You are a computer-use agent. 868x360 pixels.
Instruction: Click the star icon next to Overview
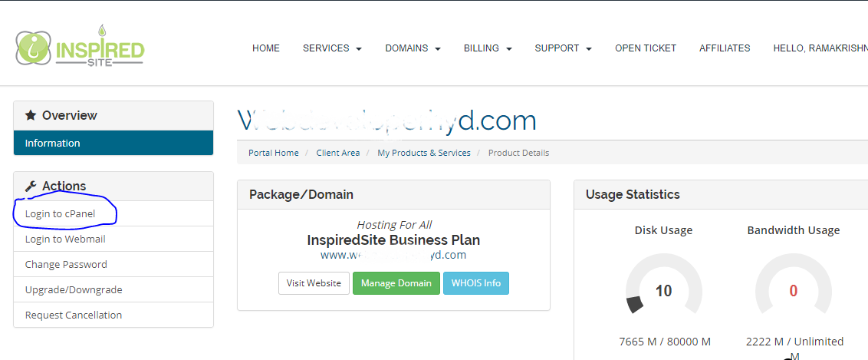click(x=31, y=115)
